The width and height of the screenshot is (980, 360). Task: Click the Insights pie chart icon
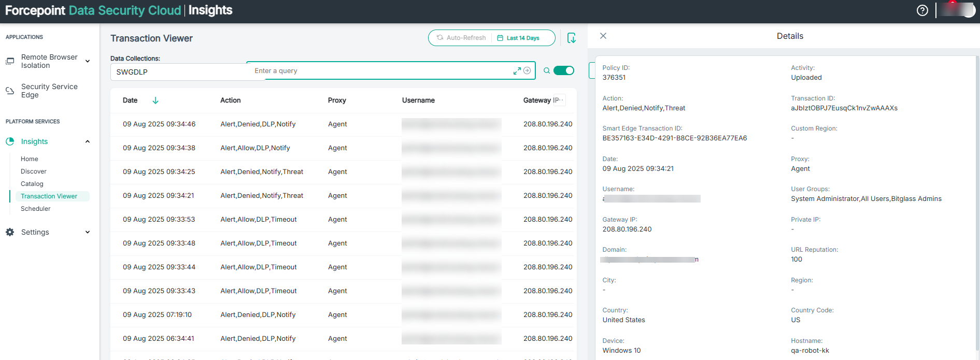[10, 141]
